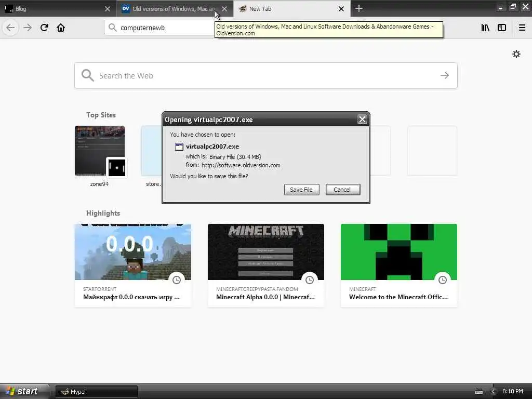Click the Highlights heading

click(103, 213)
